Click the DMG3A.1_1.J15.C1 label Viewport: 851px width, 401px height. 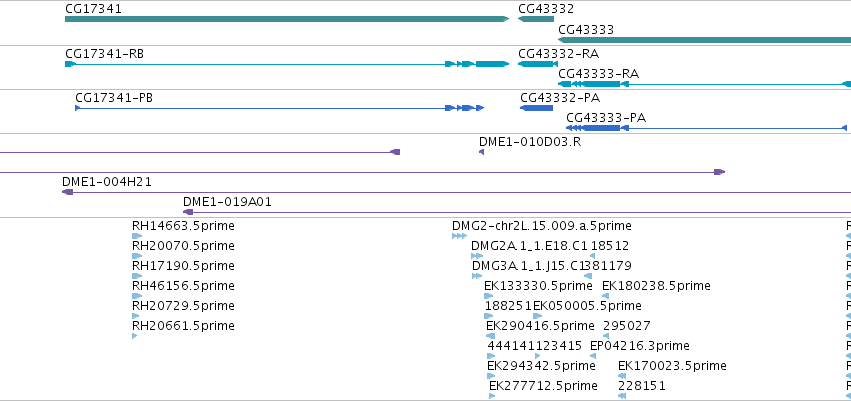click(528, 265)
